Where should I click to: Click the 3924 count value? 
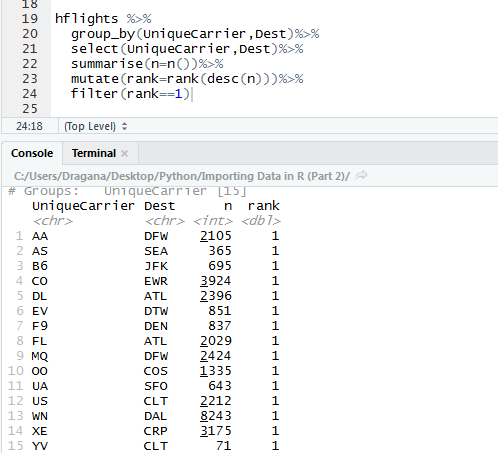click(x=216, y=281)
